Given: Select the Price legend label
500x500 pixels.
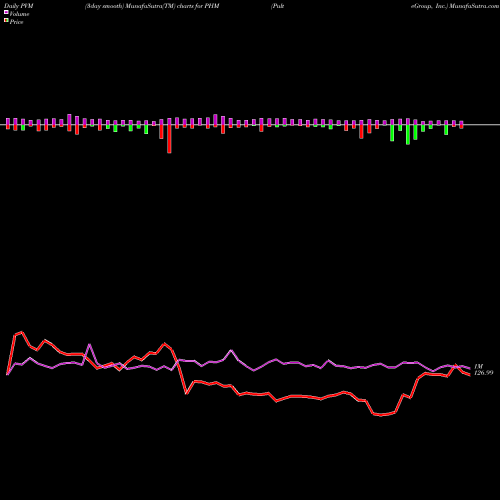Looking at the screenshot, I should pyautogui.click(x=16, y=22).
